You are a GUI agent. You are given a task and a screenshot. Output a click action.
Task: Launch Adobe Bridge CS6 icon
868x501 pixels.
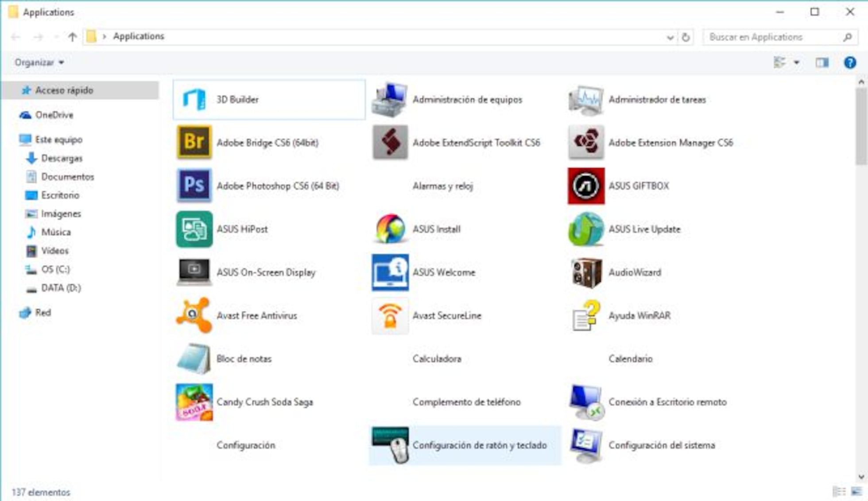tap(194, 142)
